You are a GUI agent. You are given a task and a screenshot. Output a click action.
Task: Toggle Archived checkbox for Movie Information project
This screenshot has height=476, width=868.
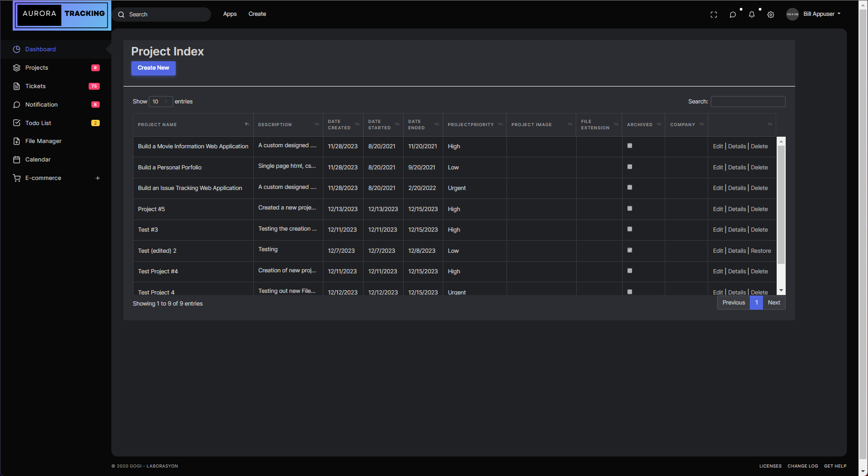click(629, 146)
